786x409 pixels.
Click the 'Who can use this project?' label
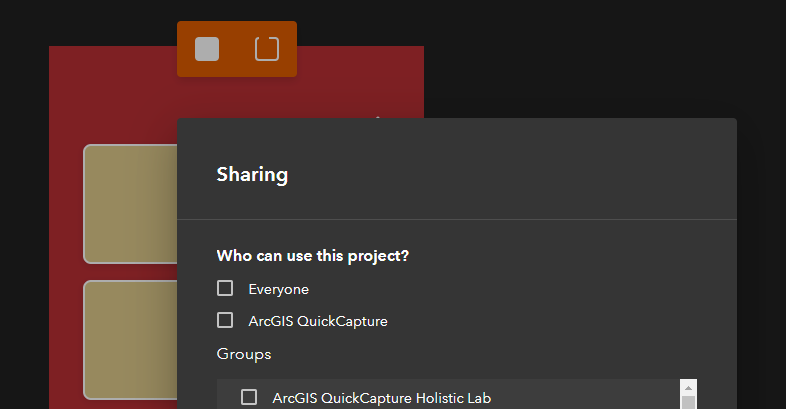(313, 256)
